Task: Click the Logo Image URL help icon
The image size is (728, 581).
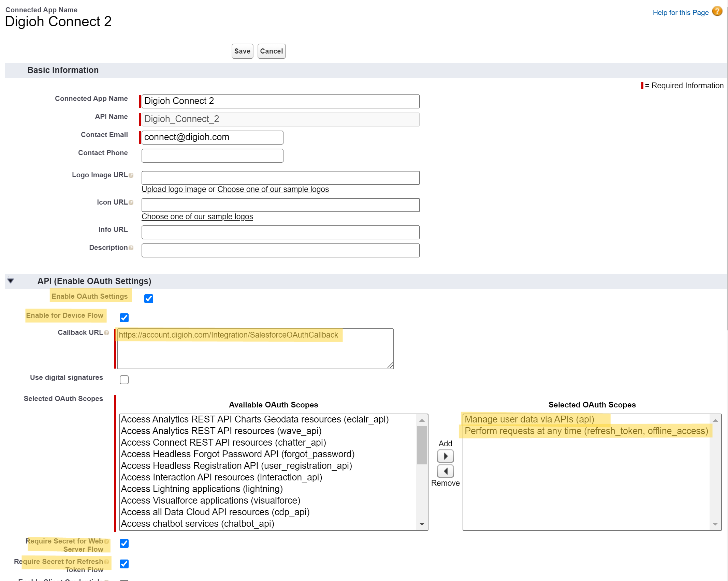Action: pos(132,175)
